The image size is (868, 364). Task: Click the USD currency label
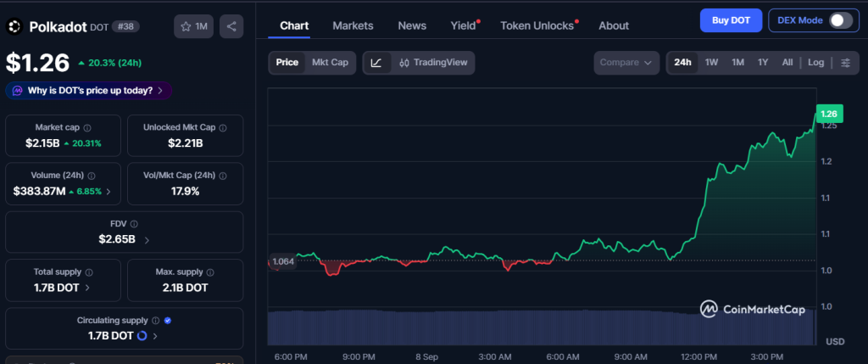click(x=835, y=341)
